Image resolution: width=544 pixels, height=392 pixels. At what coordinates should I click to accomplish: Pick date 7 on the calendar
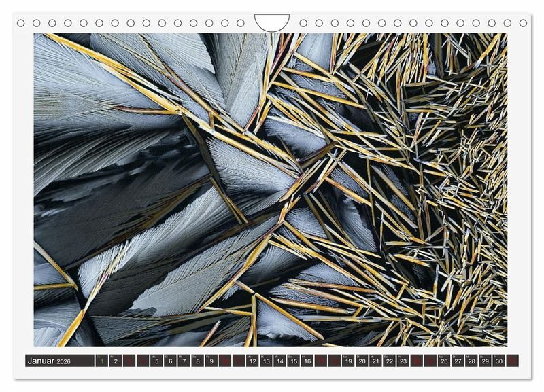coord(184,361)
